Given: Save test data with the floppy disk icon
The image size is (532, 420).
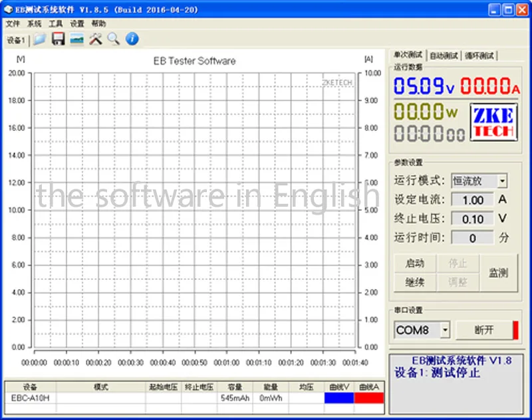Looking at the screenshot, I should click(x=58, y=39).
